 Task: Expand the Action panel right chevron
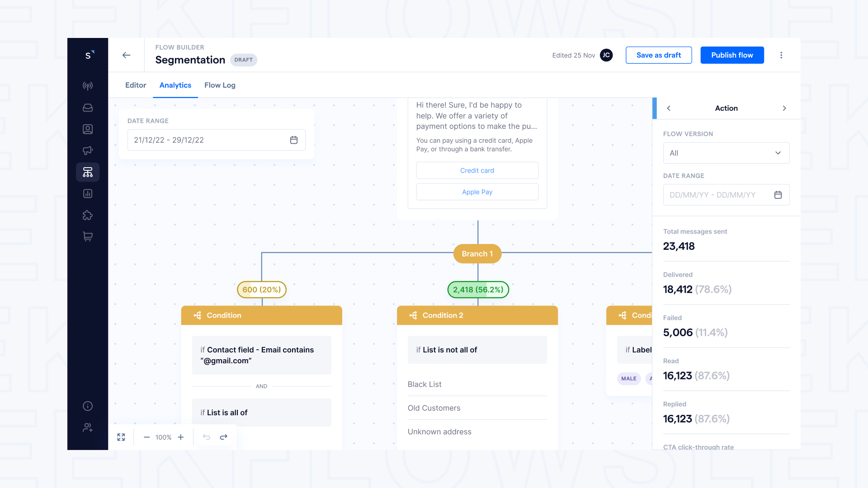tap(784, 108)
